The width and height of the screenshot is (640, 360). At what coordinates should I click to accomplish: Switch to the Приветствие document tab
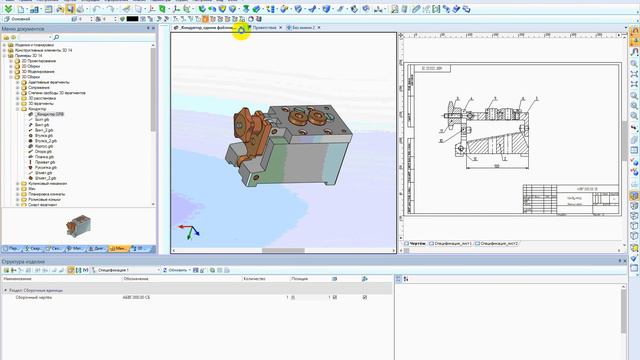point(264,28)
